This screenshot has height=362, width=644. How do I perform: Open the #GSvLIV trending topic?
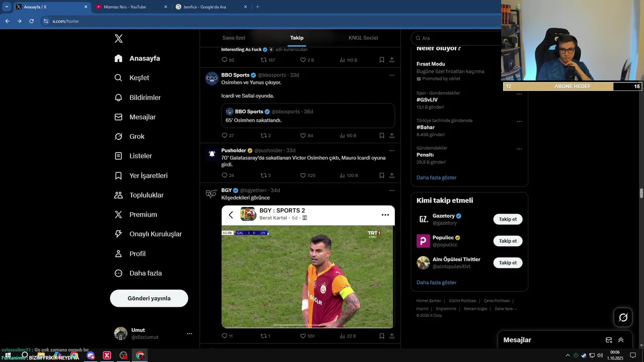coord(427,100)
